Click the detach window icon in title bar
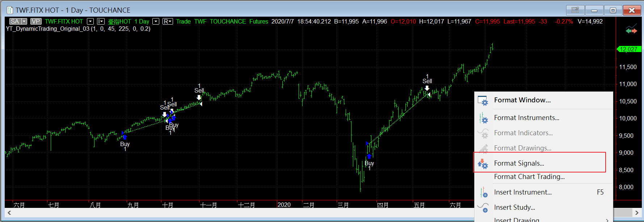 pyautogui.click(x=575, y=10)
